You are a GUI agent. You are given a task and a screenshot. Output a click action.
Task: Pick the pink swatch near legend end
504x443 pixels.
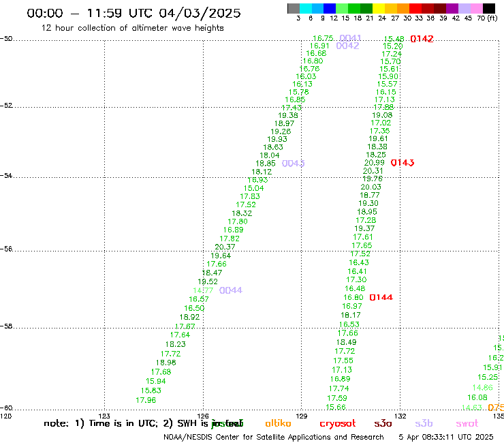(x=476, y=8)
